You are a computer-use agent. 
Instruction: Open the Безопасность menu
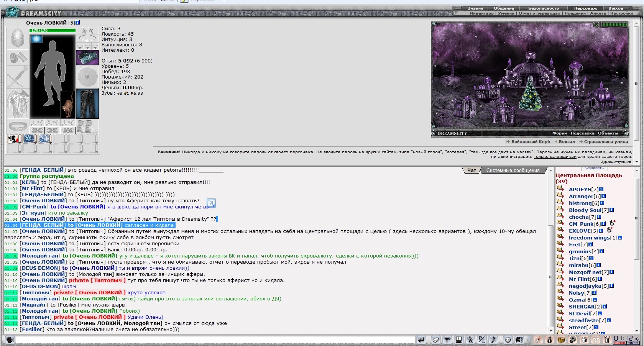pos(543,8)
